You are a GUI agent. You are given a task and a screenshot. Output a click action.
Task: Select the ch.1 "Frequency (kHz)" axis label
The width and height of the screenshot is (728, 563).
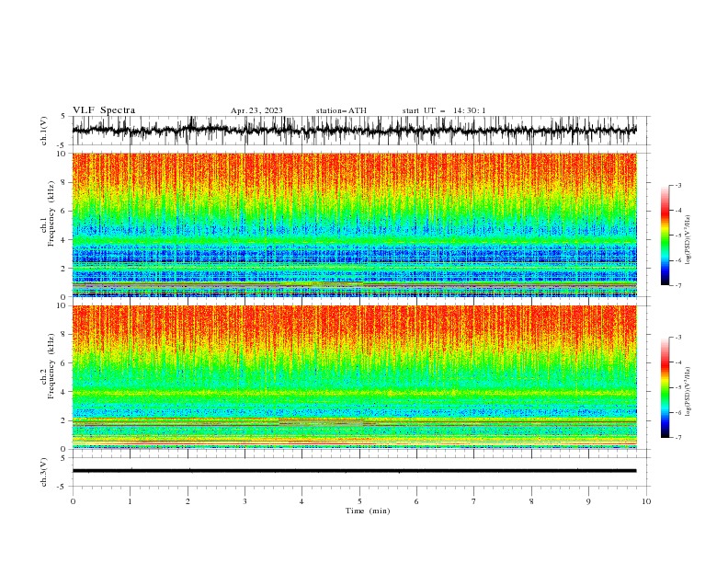[x=51, y=213]
